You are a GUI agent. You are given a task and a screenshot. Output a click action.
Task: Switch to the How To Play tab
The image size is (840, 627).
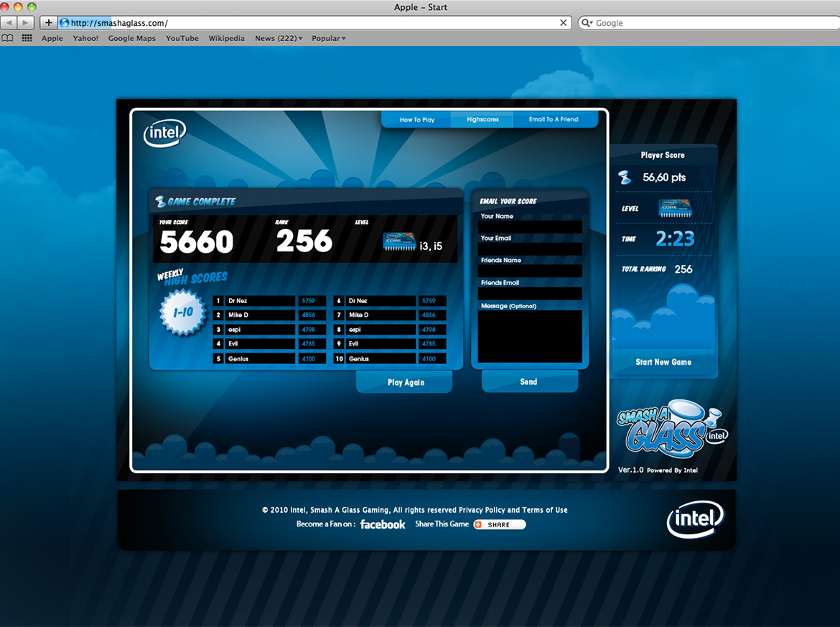pos(417,119)
